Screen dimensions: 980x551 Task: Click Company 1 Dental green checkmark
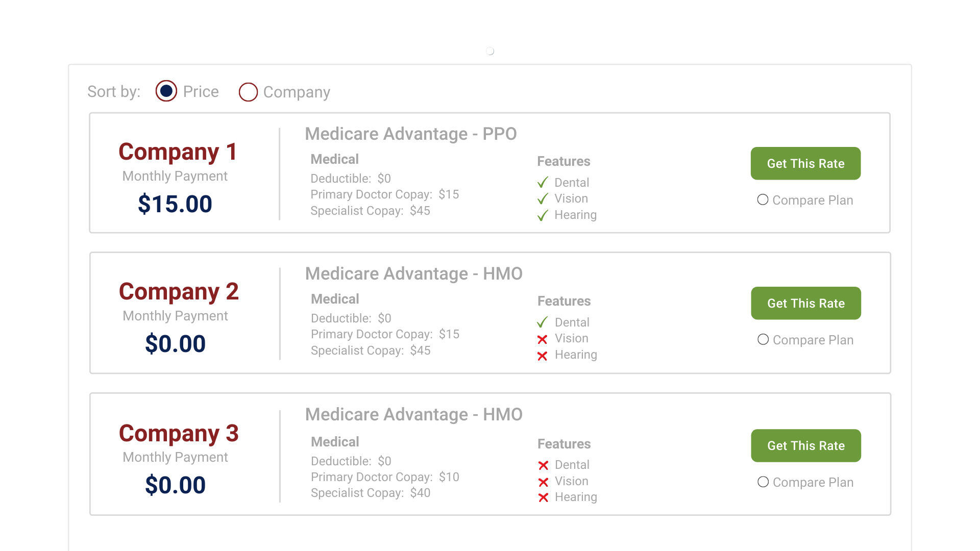click(x=543, y=183)
